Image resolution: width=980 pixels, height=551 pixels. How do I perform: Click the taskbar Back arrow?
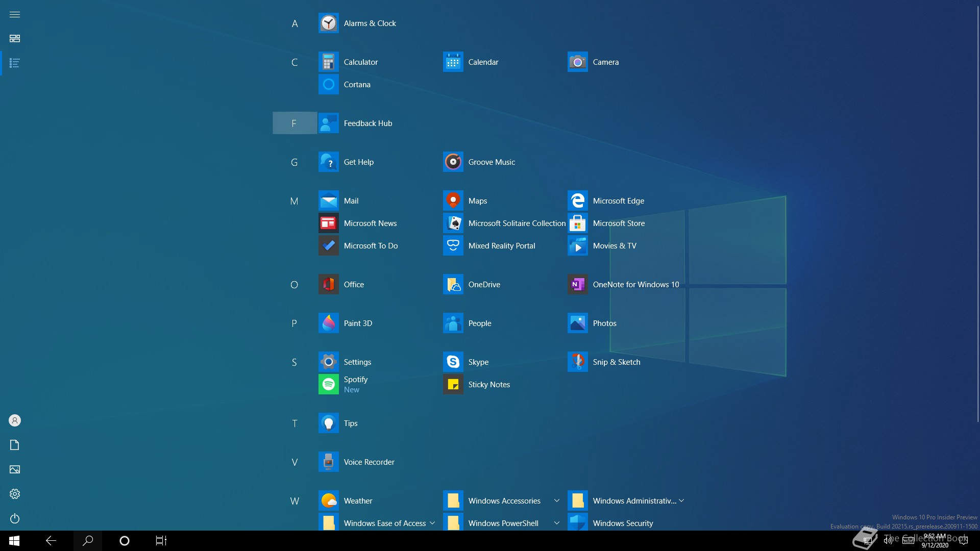pos(51,541)
